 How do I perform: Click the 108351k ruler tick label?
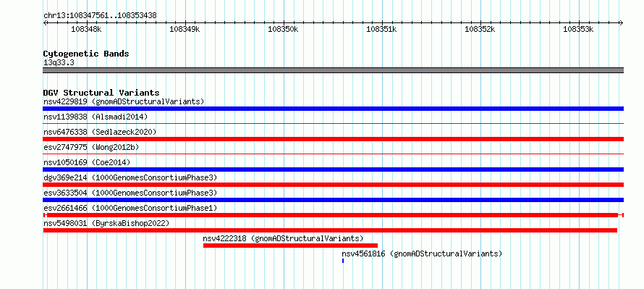381,29
